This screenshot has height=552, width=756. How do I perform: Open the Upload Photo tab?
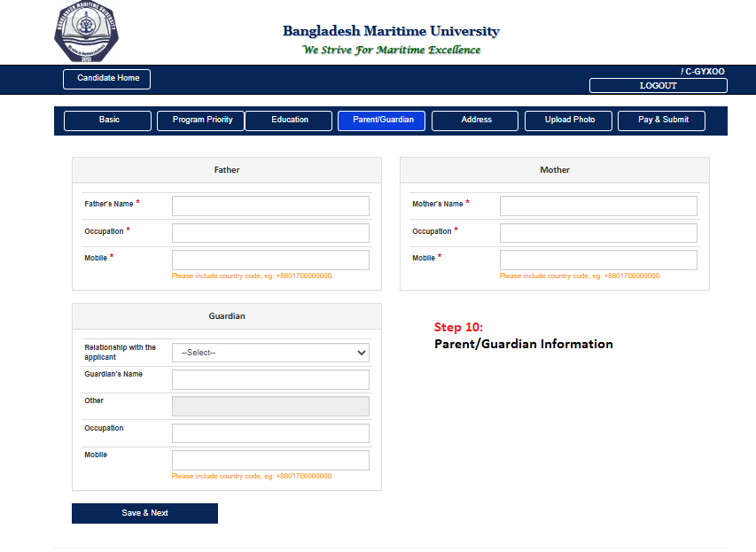569,121
